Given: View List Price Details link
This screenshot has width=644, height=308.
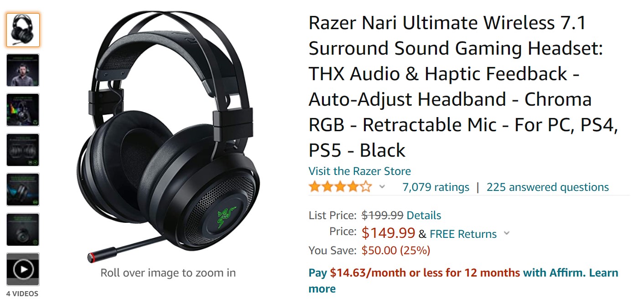Looking at the screenshot, I should (x=424, y=216).
